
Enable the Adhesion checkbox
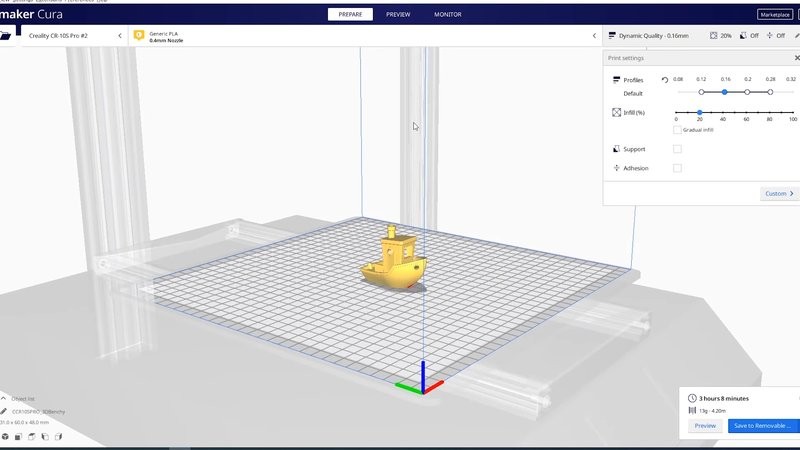pyautogui.click(x=677, y=168)
